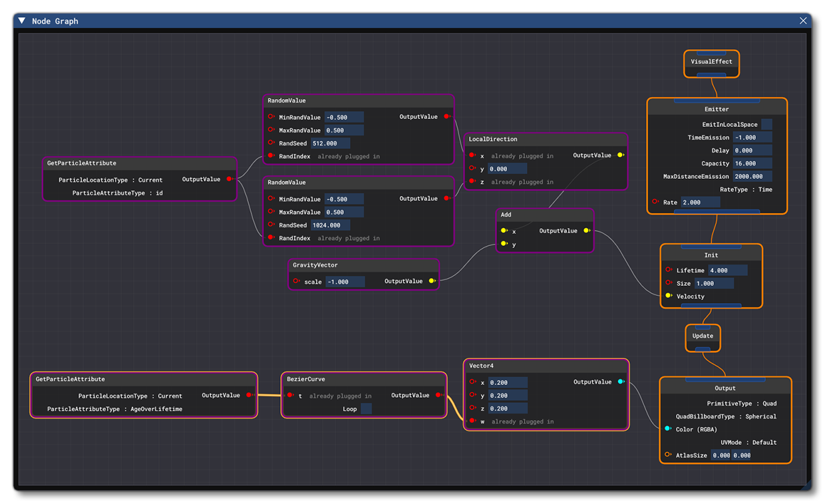Click the Color (RGBA) input pin
Viewport: 825px width, 504px height.
click(x=667, y=429)
